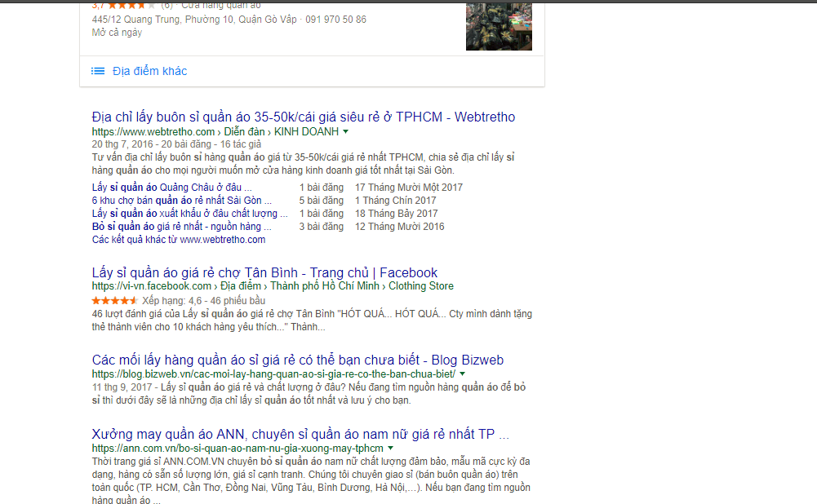Click the Mở cả ngày opening hours text

[x=117, y=33]
